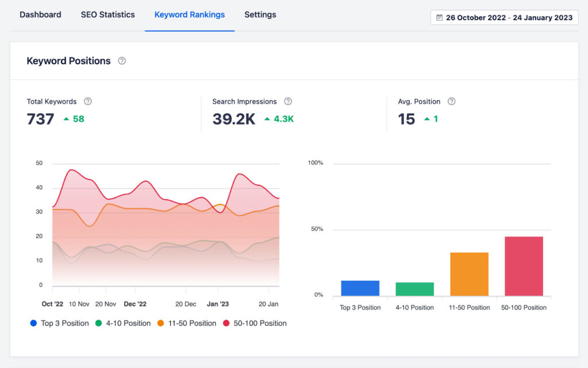Click the green 4.3K increase indicator
The image size is (588, 368).
tap(279, 119)
